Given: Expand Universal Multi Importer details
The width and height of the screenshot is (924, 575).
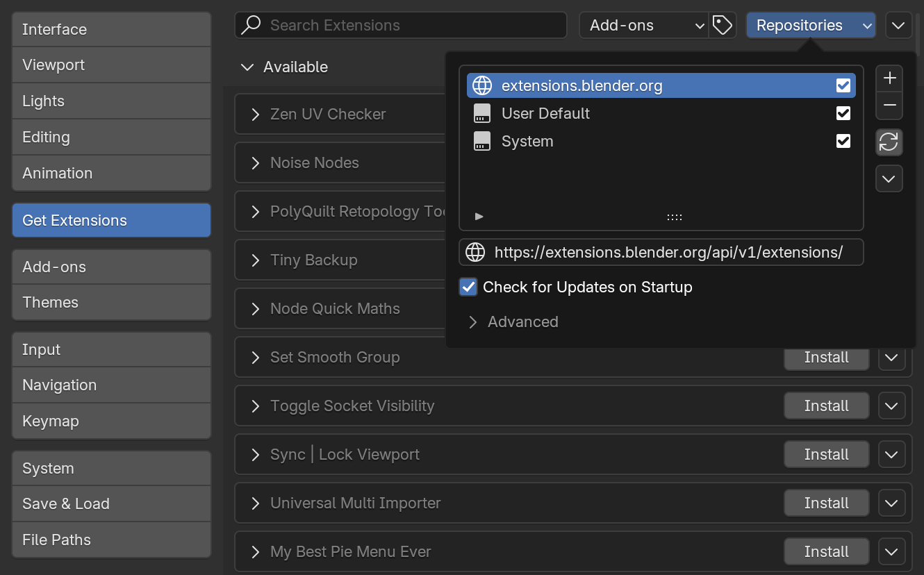Looking at the screenshot, I should (x=256, y=503).
